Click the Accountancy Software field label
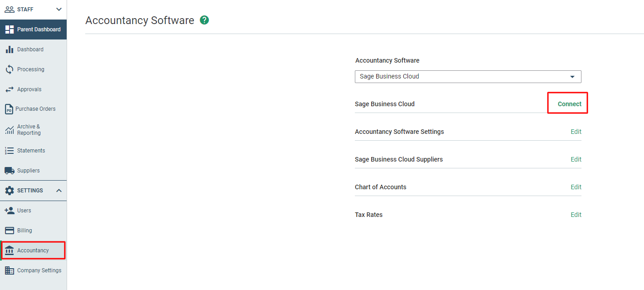This screenshot has width=644, height=290. [x=387, y=60]
